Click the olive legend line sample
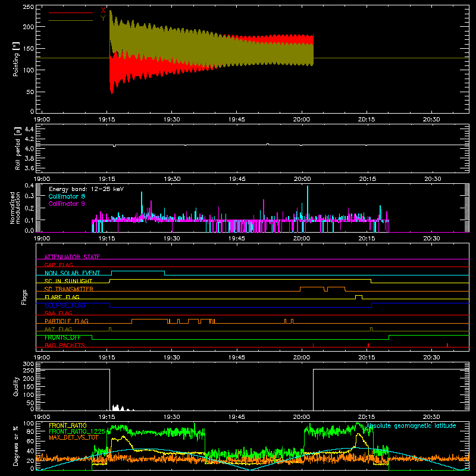Screen dimensions: 476x476 pyautogui.click(x=71, y=20)
